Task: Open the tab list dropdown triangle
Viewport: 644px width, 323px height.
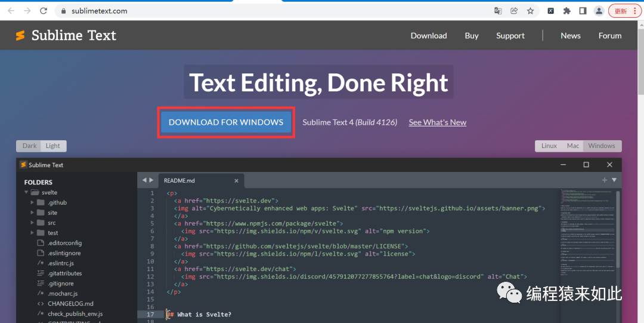Action: 614,180
